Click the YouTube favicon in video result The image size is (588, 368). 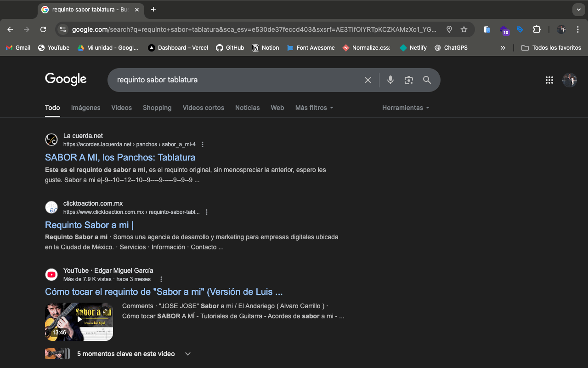[51, 275]
